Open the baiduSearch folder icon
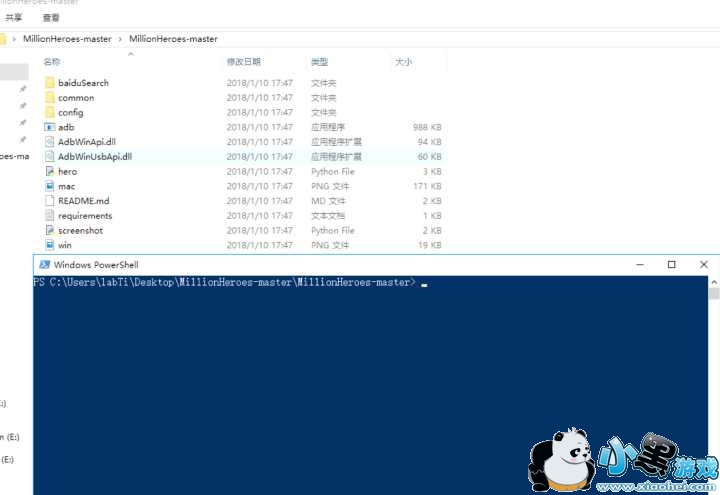The height and width of the screenshot is (495, 720). [50, 83]
